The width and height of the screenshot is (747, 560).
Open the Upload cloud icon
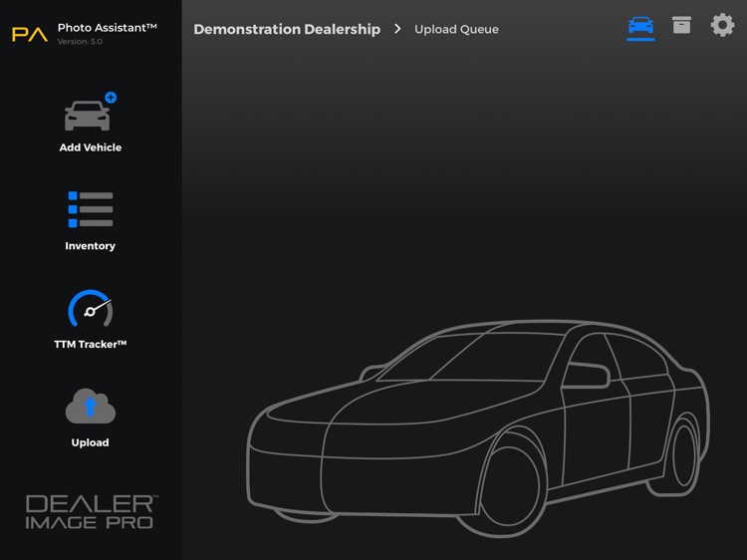click(x=91, y=407)
